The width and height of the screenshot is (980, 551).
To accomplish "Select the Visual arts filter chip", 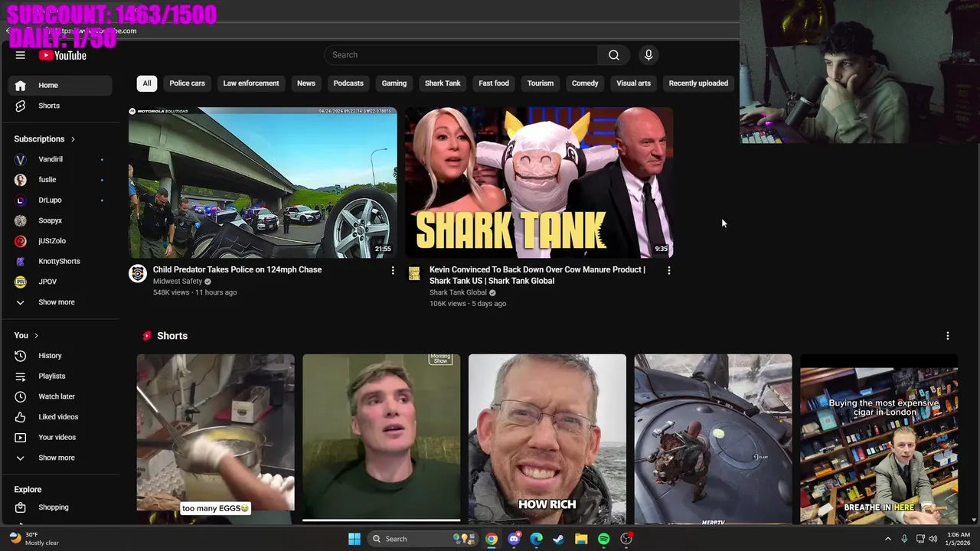I will point(634,83).
